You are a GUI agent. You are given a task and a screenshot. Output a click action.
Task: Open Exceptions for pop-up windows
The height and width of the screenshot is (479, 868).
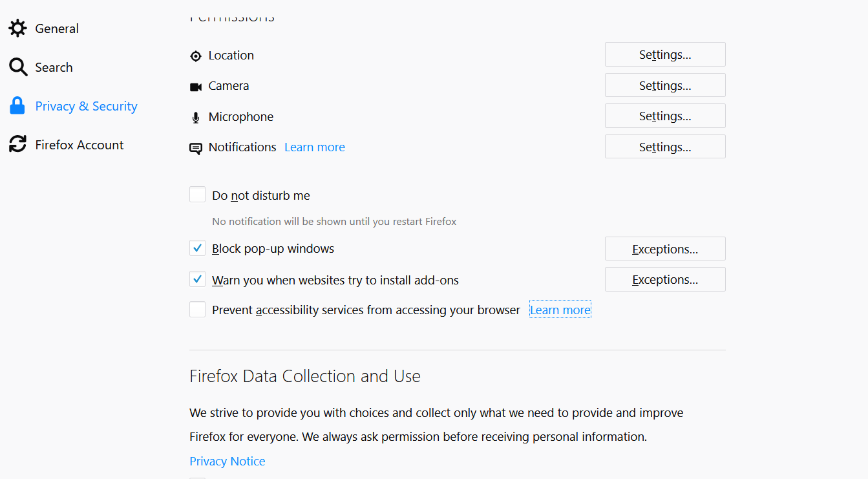click(665, 249)
